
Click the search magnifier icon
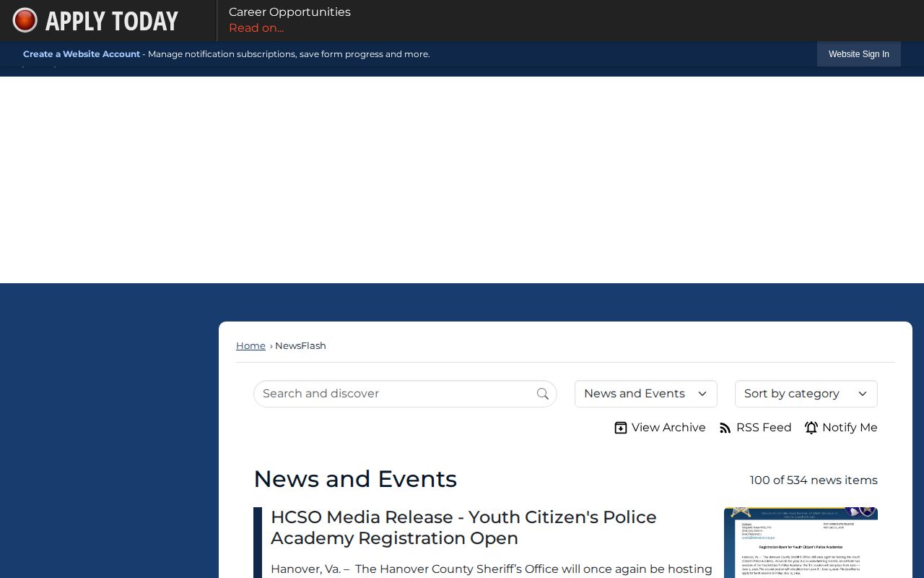[543, 394]
